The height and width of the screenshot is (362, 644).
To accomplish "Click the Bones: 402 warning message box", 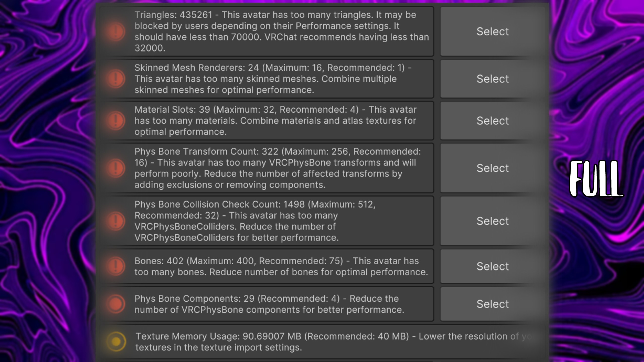I will click(x=267, y=266).
